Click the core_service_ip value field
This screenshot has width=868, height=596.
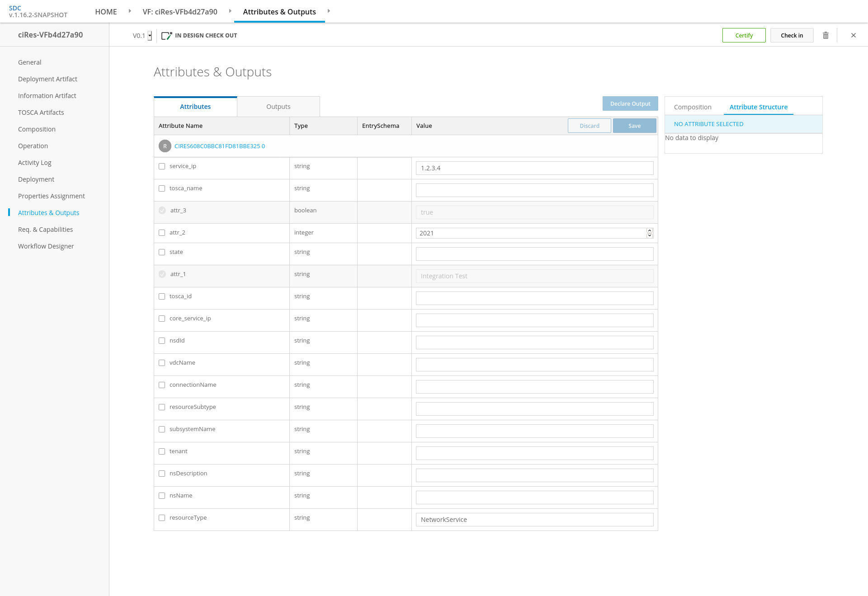(x=534, y=320)
